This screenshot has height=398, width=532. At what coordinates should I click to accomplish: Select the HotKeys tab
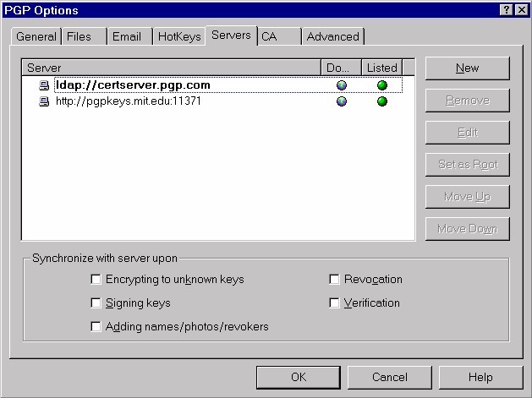pos(179,36)
